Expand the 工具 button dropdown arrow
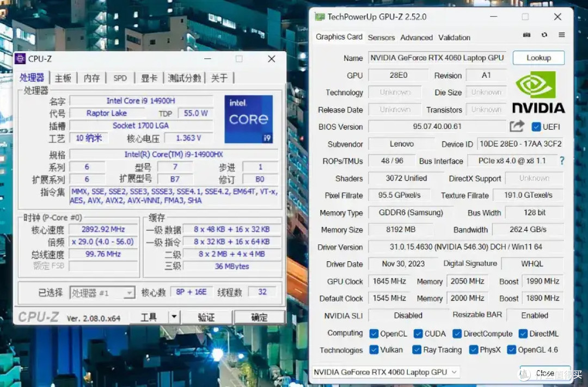 point(174,317)
